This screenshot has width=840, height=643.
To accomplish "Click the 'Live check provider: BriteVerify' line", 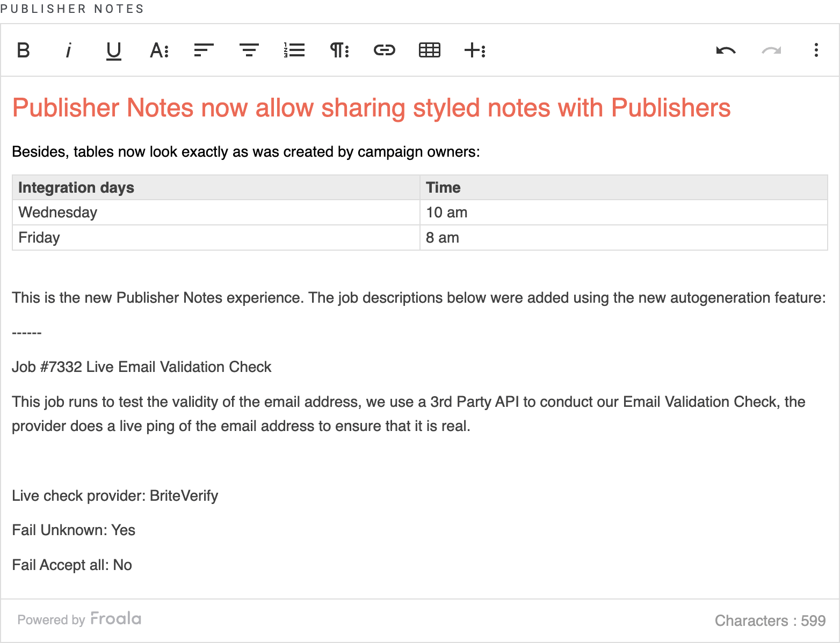I will tap(115, 496).
